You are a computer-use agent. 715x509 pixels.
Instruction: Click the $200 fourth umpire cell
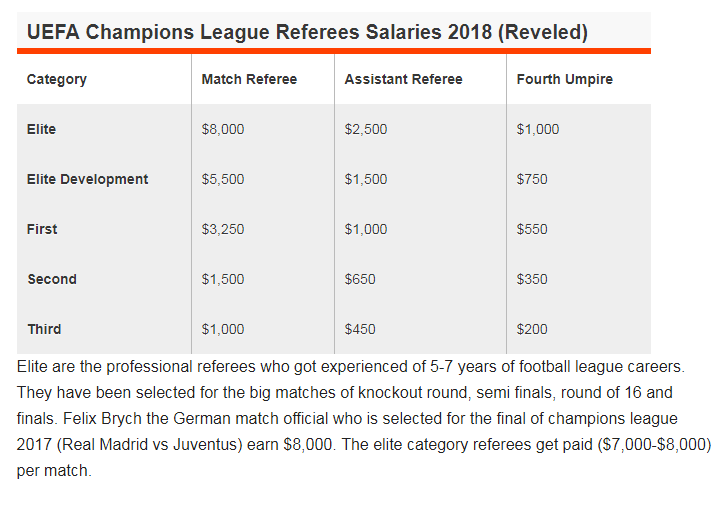pyautogui.click(x=532, y=329)
